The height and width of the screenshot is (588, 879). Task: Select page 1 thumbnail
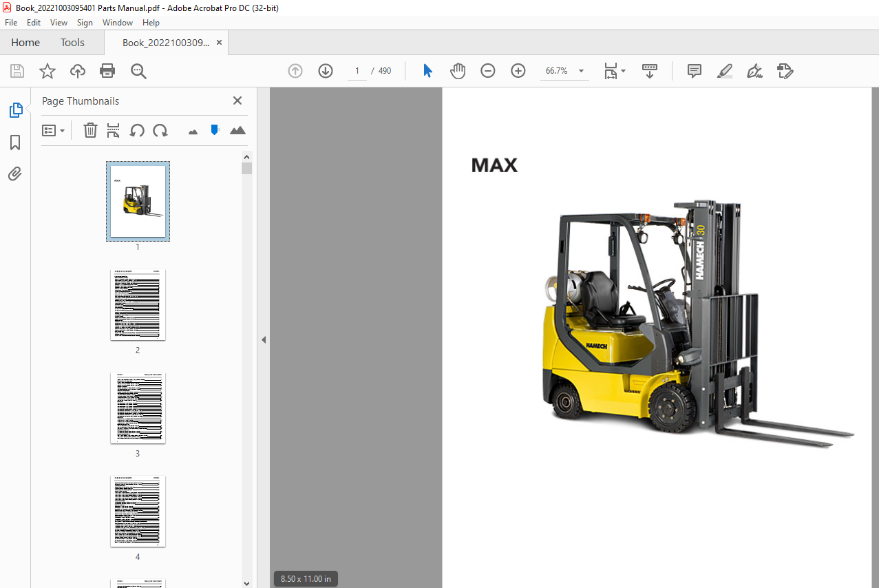(138, 201)
